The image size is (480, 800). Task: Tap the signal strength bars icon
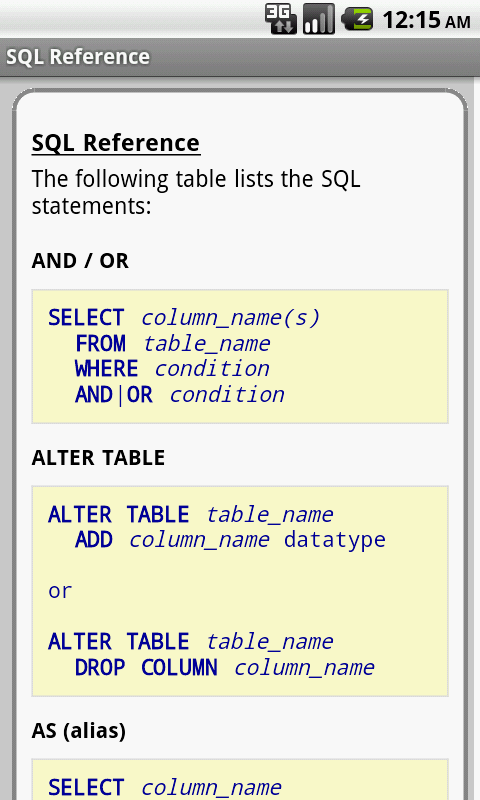(x=319, y=19)
